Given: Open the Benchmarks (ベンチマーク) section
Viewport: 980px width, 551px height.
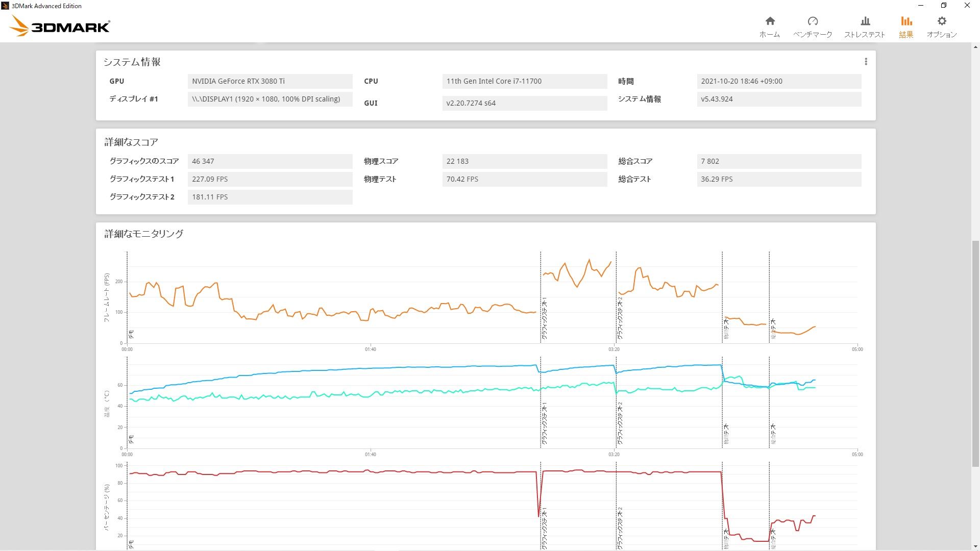Looking at the screenshot, I should pyautogui.click(x=813, y=27).
